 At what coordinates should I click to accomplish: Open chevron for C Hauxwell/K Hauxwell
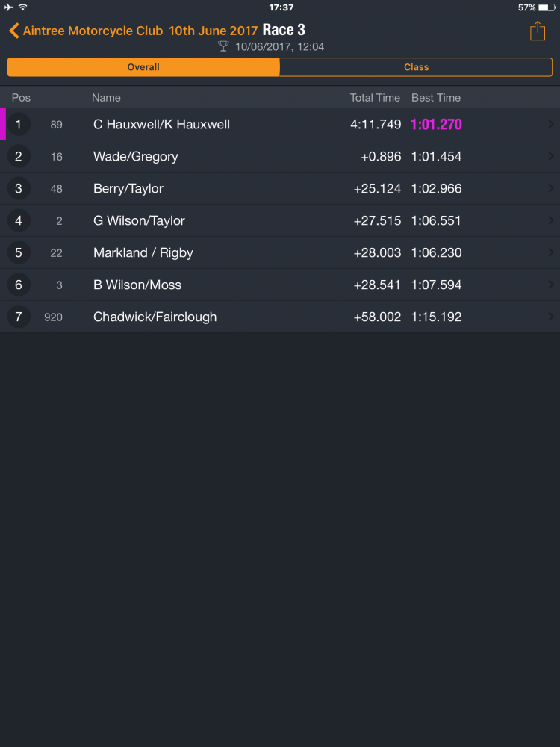(x=551, y=124)
